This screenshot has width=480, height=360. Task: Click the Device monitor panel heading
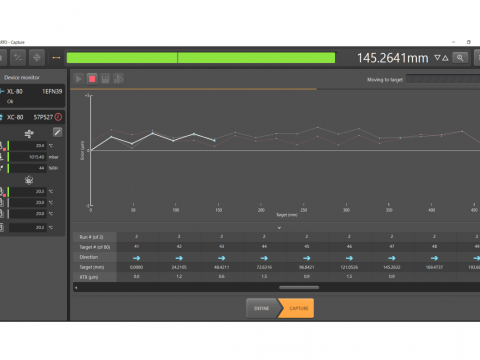[22, 77]
